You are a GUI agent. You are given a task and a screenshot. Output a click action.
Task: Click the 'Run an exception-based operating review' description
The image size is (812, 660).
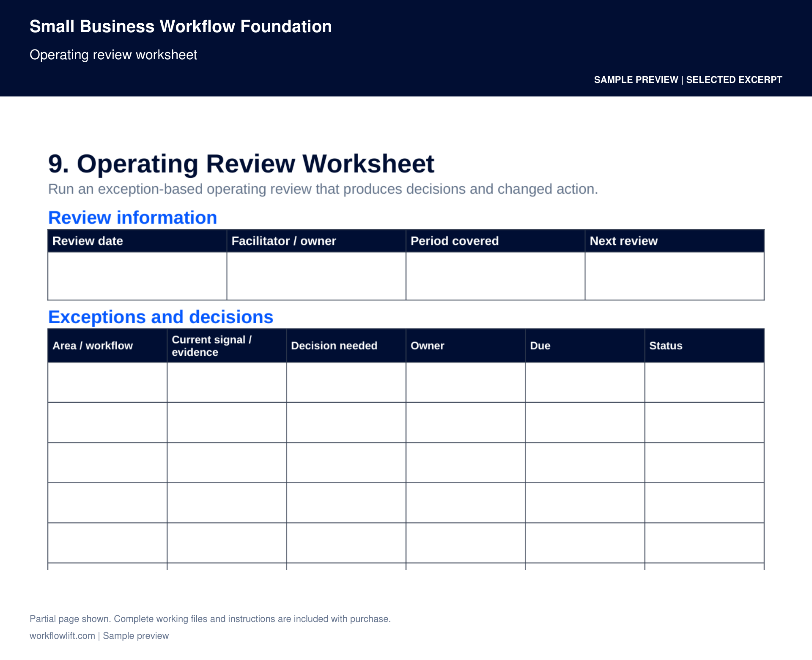tap(323, 189)
